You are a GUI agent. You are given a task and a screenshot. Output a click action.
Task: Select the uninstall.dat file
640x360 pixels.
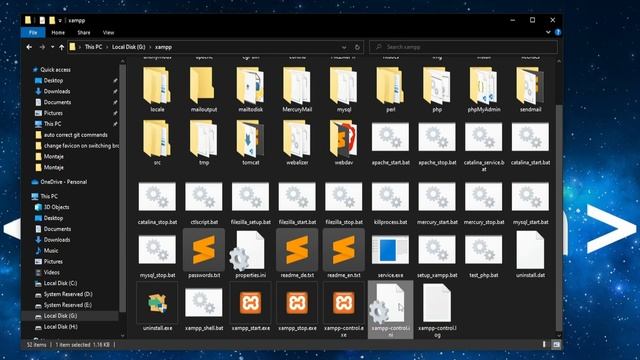point(530,254)
